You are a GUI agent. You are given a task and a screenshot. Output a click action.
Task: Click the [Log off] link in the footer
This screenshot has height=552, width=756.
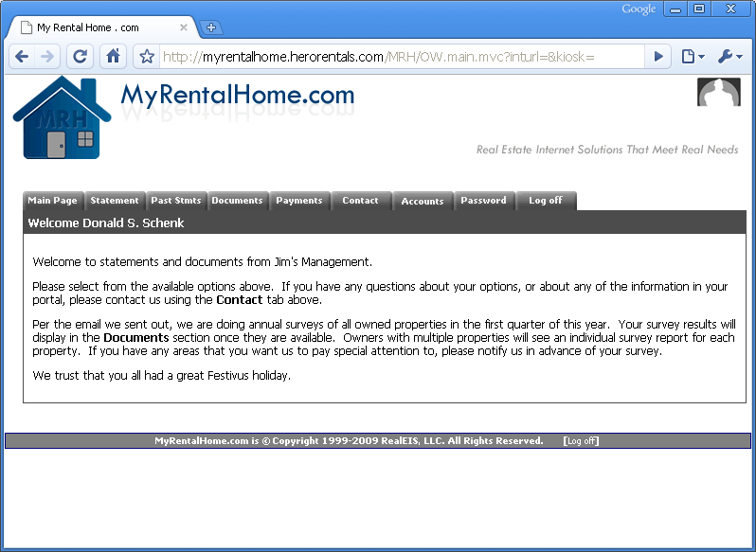pyautogui.click(x=581, y=440)
